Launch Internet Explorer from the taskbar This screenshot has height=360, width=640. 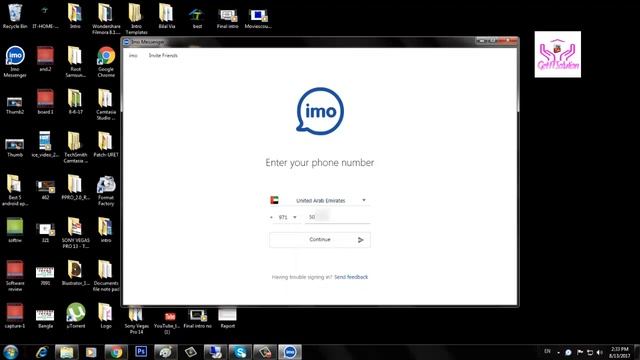click(42, 352)
